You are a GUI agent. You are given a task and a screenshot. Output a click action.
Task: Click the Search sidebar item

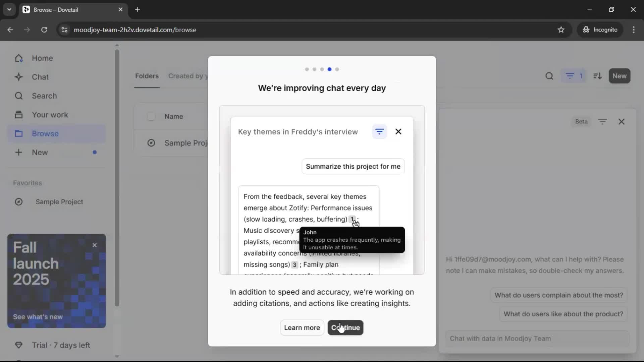pyautogui.click(x=44, y=96)
